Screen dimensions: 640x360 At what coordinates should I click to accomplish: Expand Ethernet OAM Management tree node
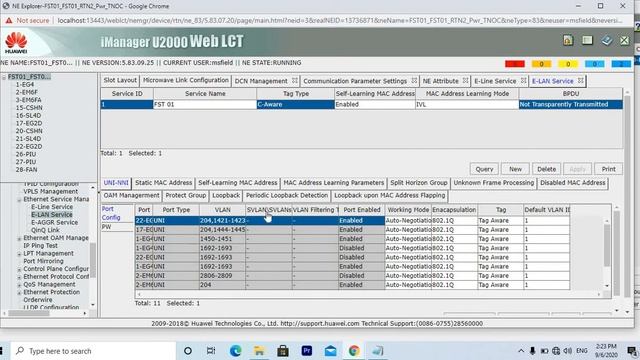point(19,238)
